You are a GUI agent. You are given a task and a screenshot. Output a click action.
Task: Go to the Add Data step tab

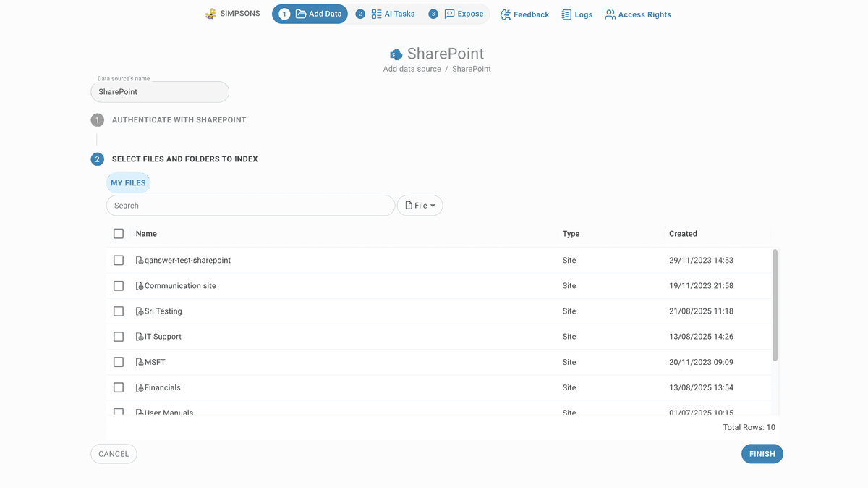[310, 14]
